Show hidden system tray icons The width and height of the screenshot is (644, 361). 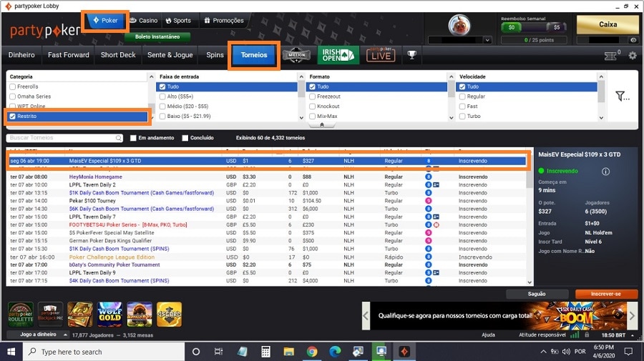click(x=543, y=352)
